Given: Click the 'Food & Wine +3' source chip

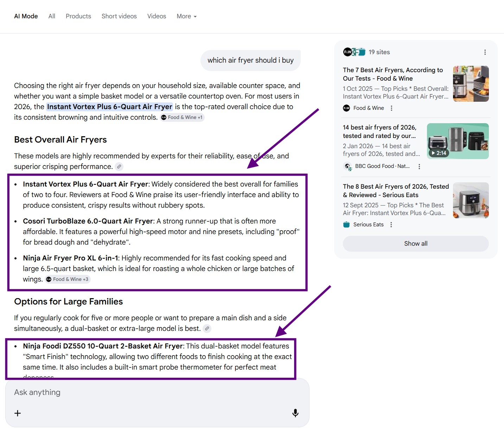Looking at the screenshot, I should point(68,279).
